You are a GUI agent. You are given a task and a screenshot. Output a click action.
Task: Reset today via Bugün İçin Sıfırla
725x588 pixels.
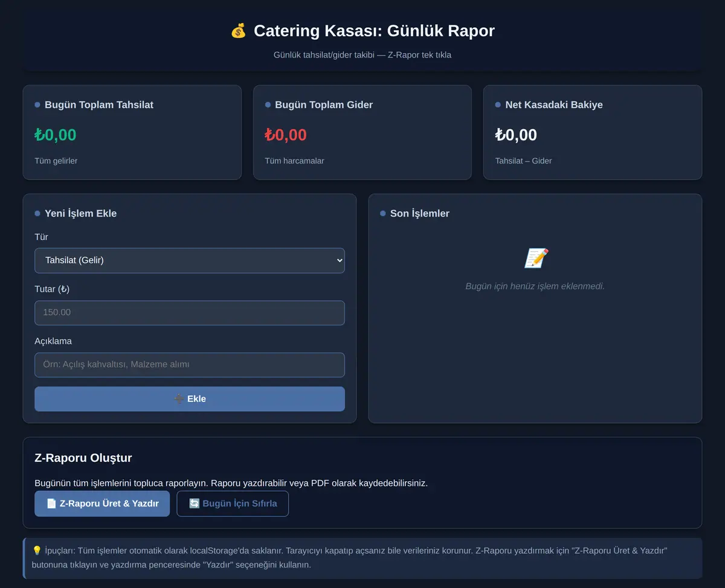233,503
